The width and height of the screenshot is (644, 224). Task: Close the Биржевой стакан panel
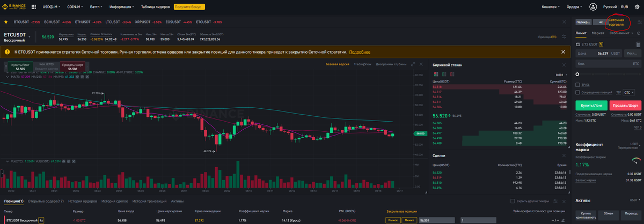tap(565, 65)
